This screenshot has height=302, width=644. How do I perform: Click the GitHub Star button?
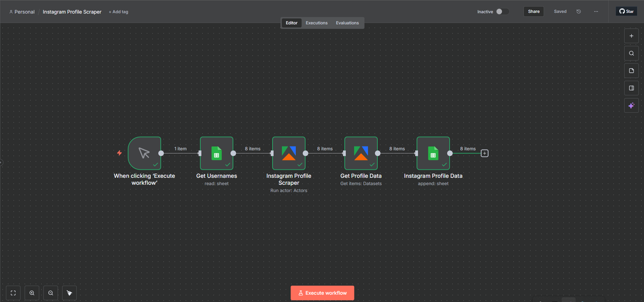626,11
